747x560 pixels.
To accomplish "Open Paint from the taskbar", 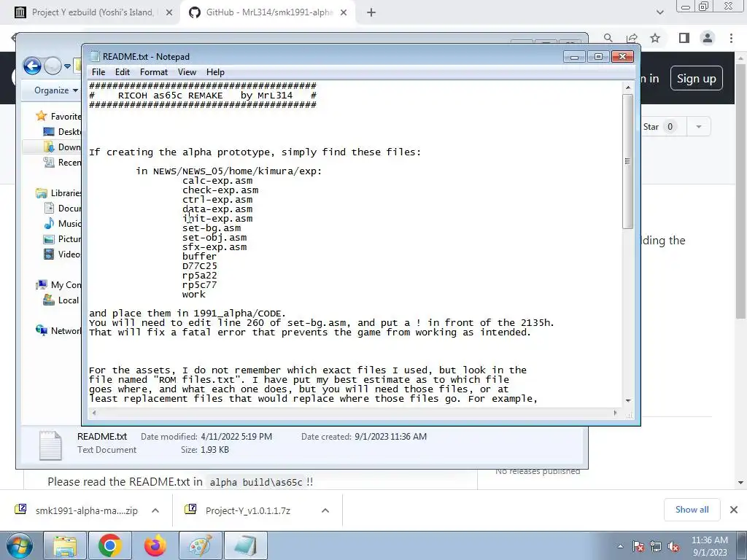I will [200, 545].
